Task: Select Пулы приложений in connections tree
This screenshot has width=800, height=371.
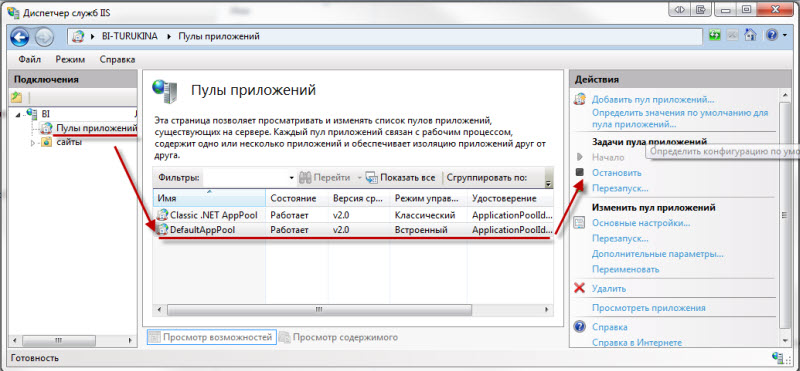Action: pos(96,128)
